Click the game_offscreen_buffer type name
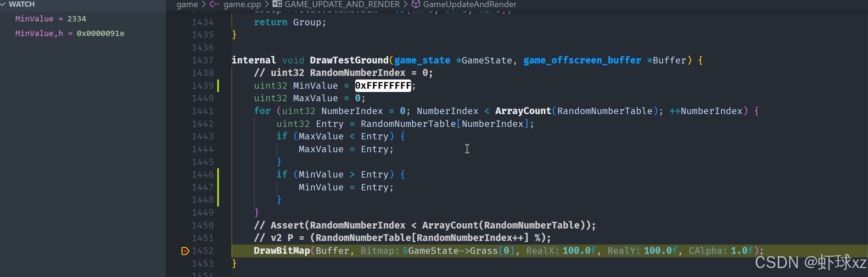 coord(582,60)
